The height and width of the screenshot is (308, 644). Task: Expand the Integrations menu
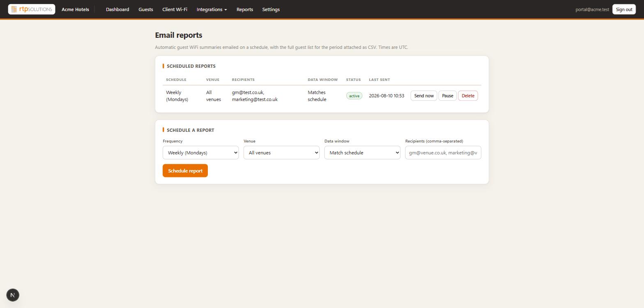[212, 9]
